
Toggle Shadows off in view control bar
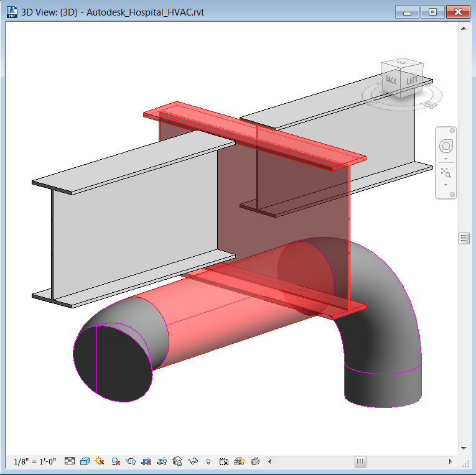(115, 461)
